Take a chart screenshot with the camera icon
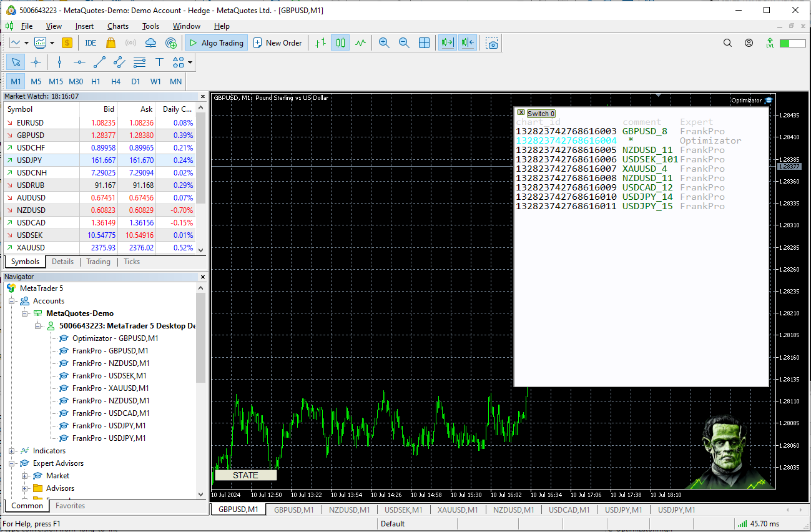 (x=493, y=42)
